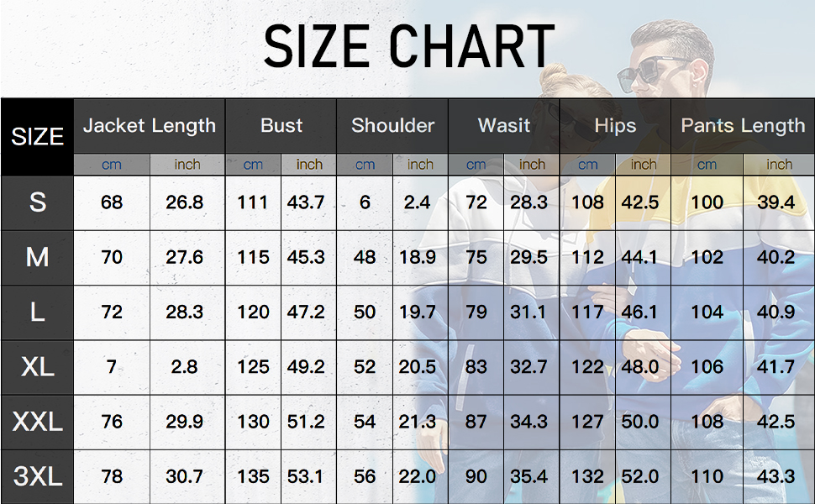Click the 43.7 bust inch value
This screenshot has width=815, height=504.
click(x=306, y=202)
